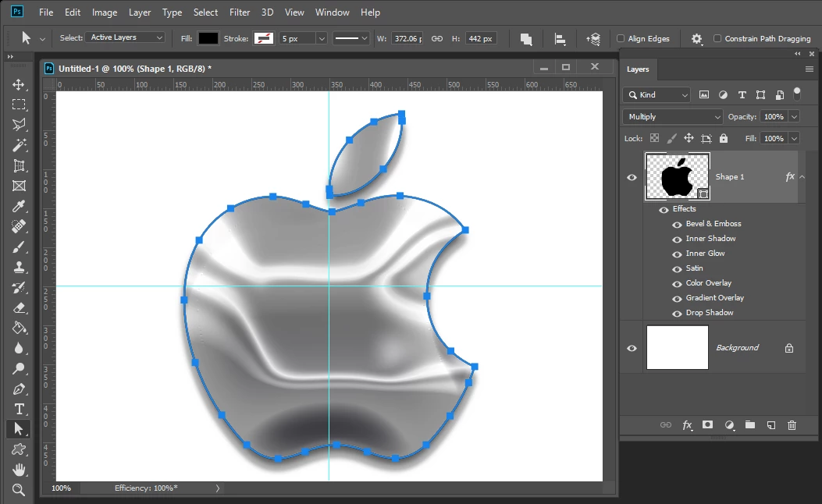Open the path options gear menu
Viewport: 822px width, 504px height.
click(x=696, y=39)
